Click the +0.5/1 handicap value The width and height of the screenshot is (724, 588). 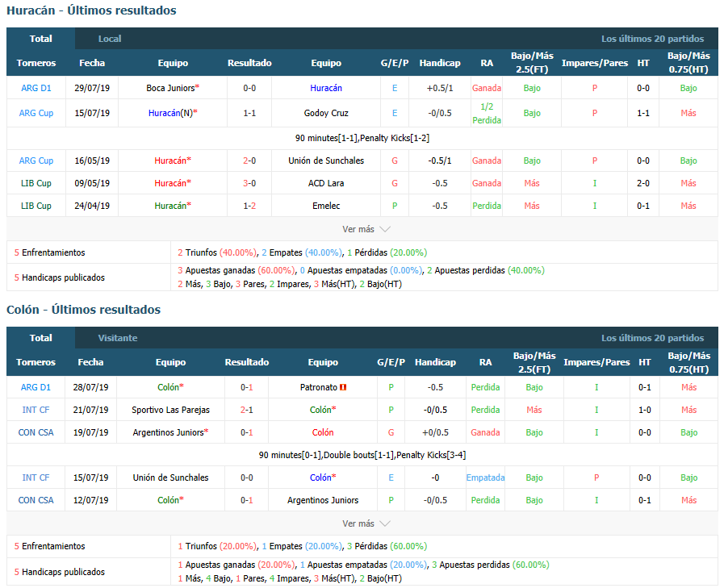(440, 88)
